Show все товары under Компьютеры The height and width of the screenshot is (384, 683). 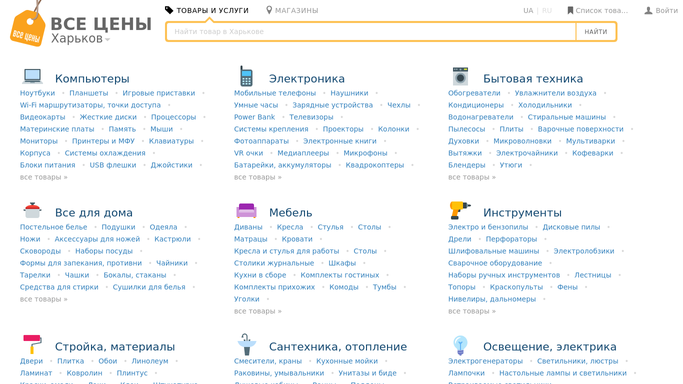pyautogui.click(x=44, y=177)
